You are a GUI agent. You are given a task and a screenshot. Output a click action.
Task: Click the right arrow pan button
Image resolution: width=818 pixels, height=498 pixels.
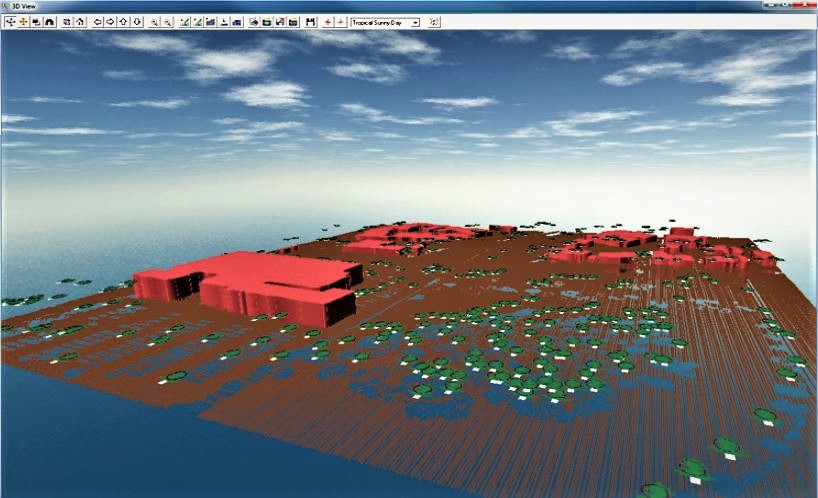(x=110, y=21)
